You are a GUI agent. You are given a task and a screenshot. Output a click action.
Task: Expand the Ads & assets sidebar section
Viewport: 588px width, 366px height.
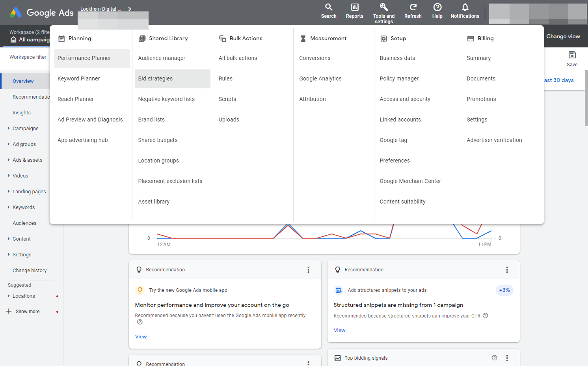tap(9, 160)
